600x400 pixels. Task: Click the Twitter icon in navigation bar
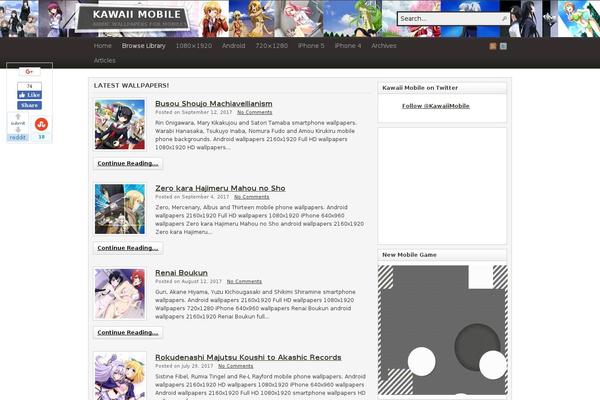504,46
